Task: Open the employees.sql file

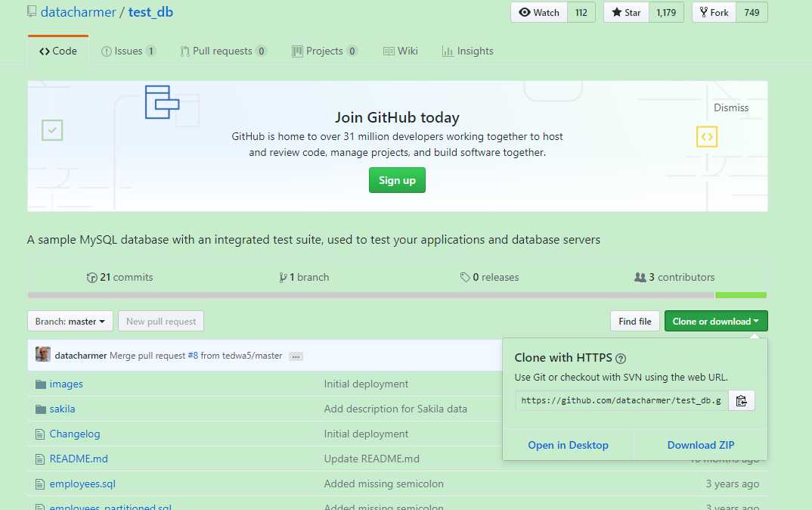Action: click(x=82, y=484)
